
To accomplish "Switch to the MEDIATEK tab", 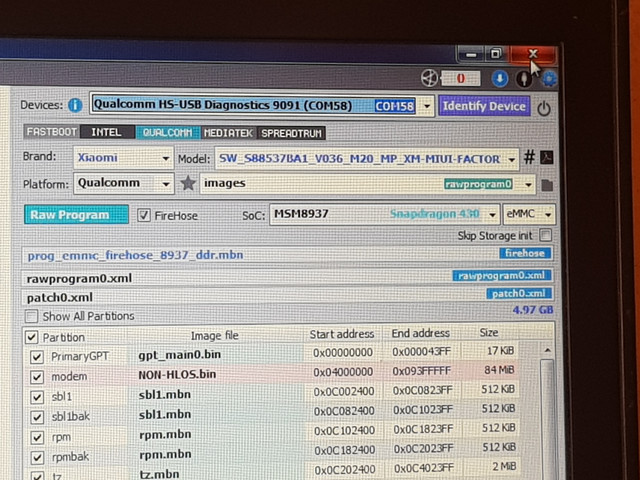I will point(229,133).
